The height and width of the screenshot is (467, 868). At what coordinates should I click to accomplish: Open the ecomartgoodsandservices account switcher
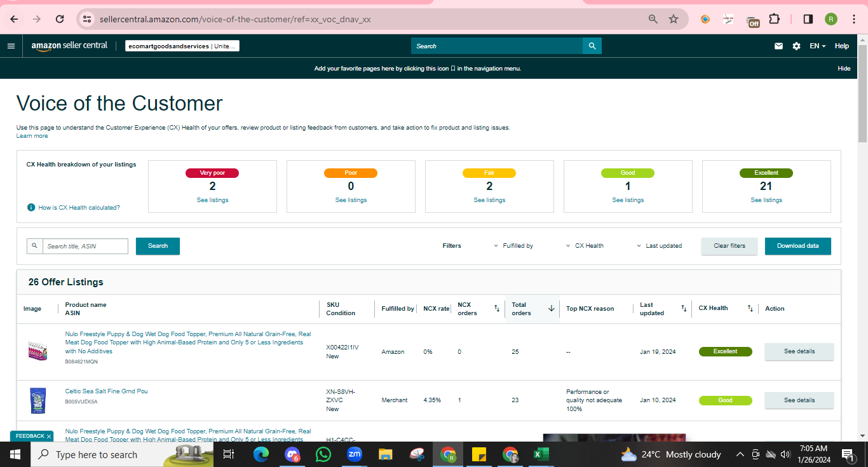point(182,46)
